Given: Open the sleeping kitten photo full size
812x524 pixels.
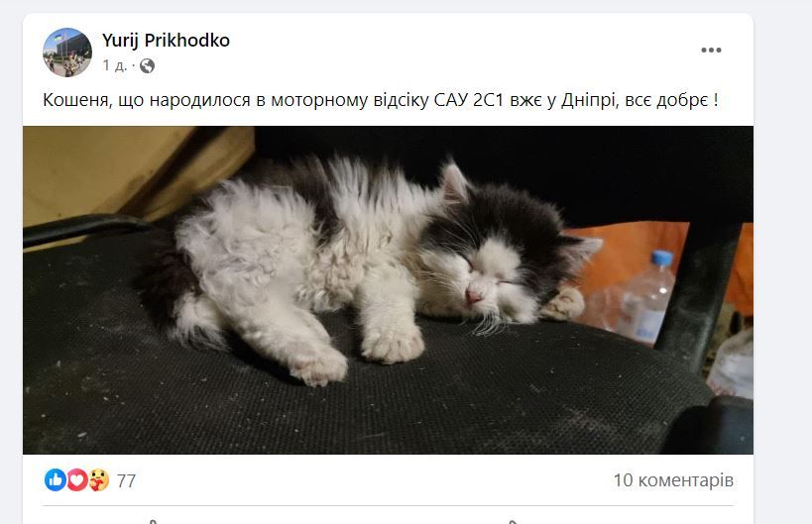Looking at the screenshot, I should point(388,290).
